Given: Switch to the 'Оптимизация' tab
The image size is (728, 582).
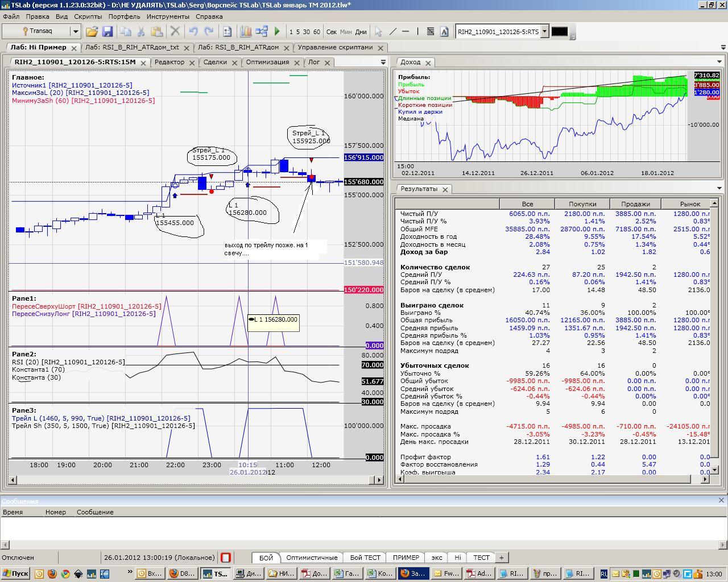Looking at the screenshot, I should 267,62.
